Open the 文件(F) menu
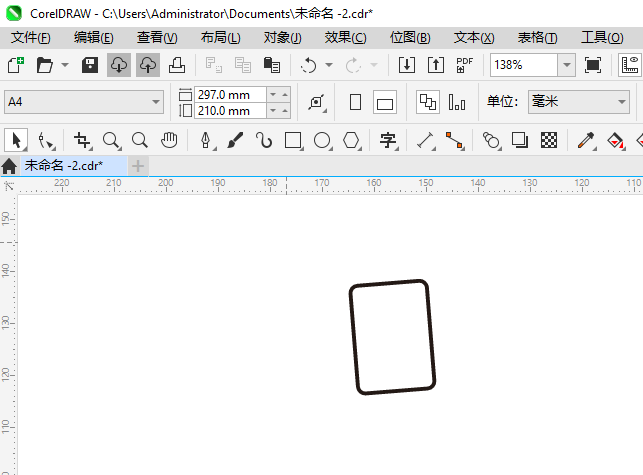Image resolution: width=643 pixels, height=475 pixels. coord(31,38)
